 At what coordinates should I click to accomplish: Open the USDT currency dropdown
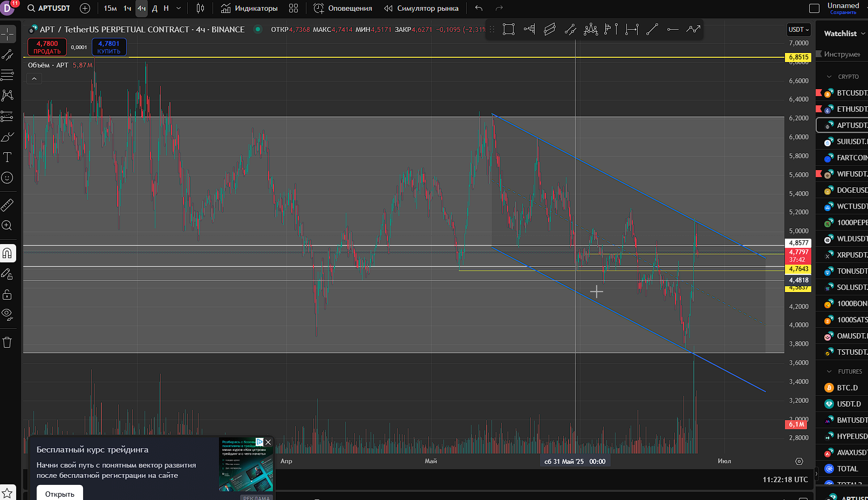tap(798, 30)
